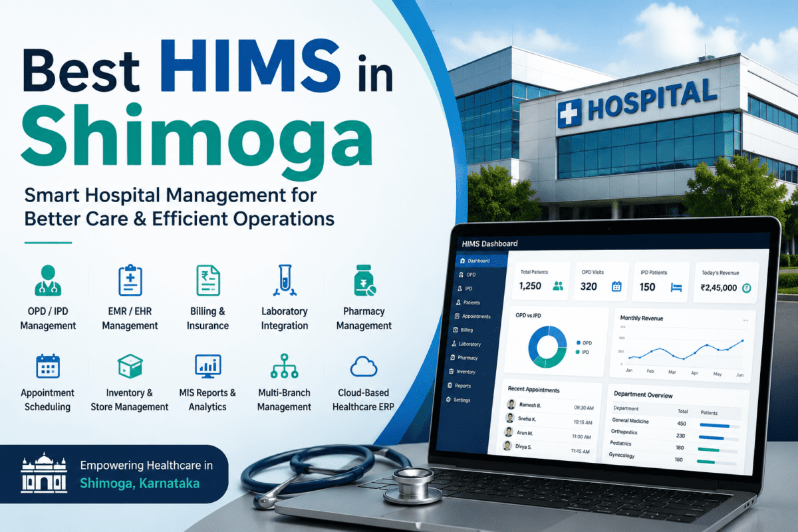Click the OPD Visits calendar icon
798x532 pixels.
(616, 287)
